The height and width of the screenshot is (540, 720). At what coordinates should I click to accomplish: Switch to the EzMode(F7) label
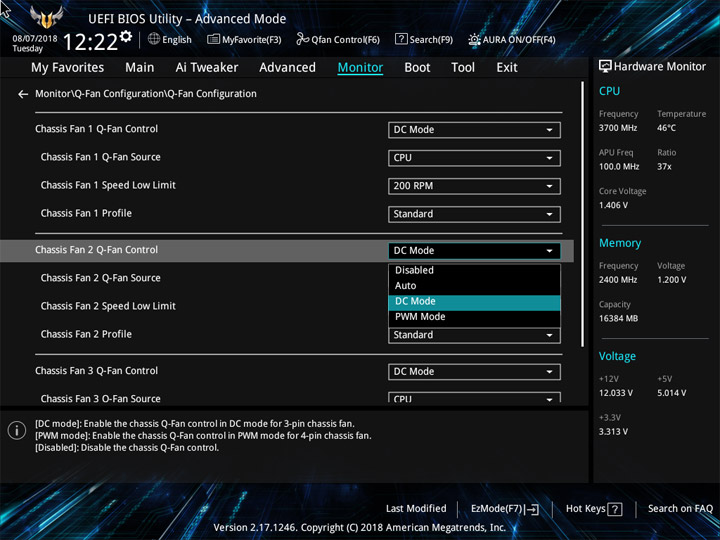[497, 509]
